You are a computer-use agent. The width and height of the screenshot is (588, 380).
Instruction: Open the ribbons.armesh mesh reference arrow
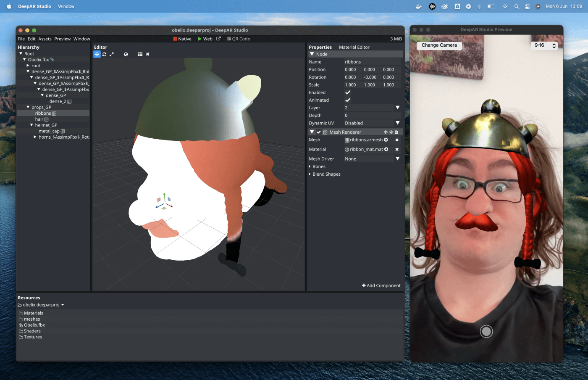click(387, 140)
